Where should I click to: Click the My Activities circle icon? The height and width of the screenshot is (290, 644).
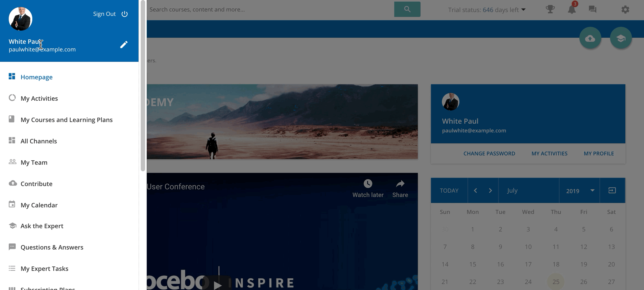(12, 98)
